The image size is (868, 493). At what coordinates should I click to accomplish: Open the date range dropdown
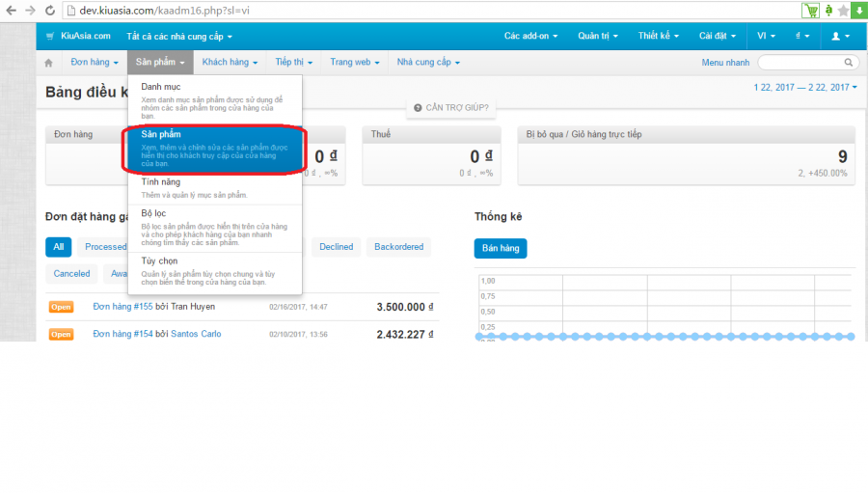[x=805, y=88]
